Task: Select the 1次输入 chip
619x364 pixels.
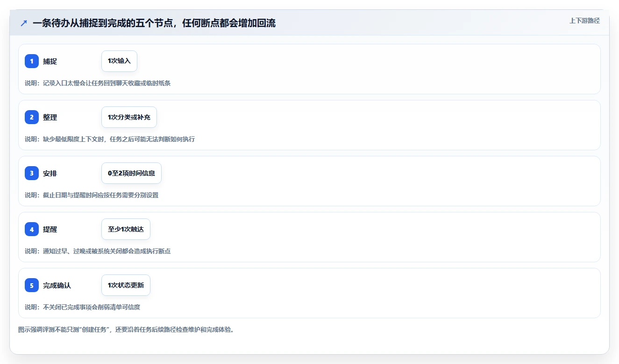Action: [x=119, y=61]
